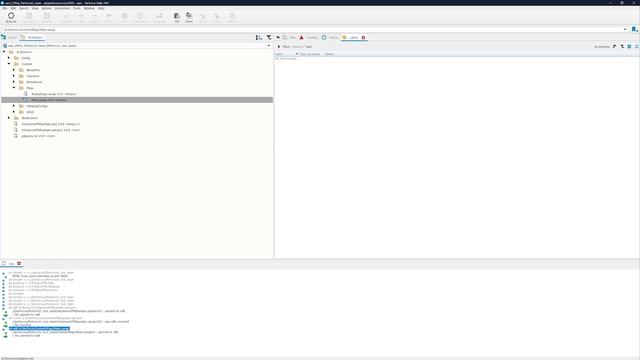The width and height of the screenshot is (640, 360).
Task: Open the Actions menu
Action: [x=47, y=8]
